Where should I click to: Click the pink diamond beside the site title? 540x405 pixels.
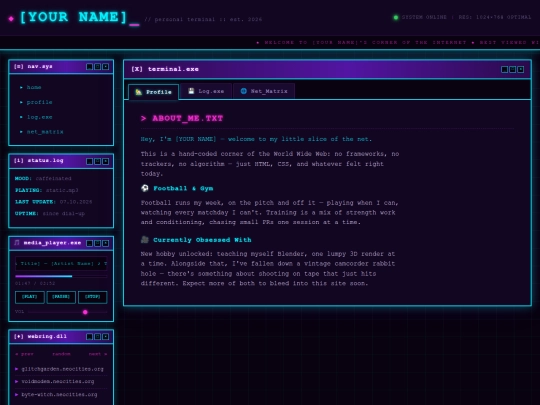(11, 19)
